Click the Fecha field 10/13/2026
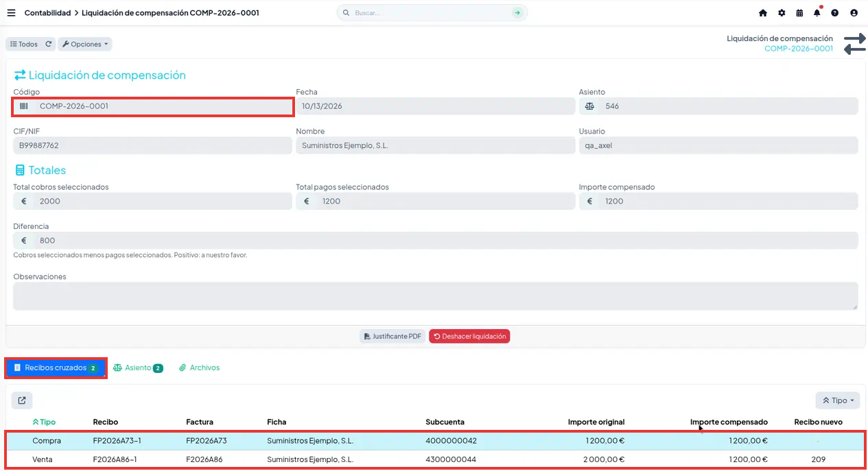Screen dimensions: 868x471 [x=436, y=106]
